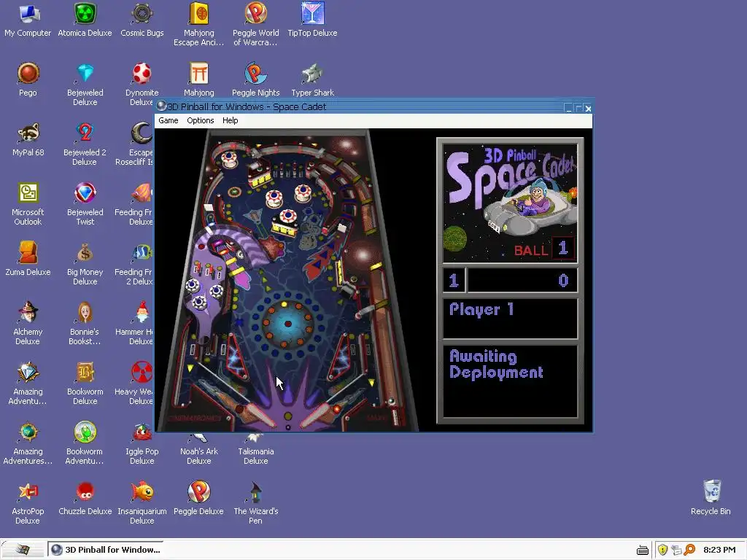Screen dimensions: 747x560
Task: Select the Zuma Deluxe desktop icon
Action: (x=28, y=260)
